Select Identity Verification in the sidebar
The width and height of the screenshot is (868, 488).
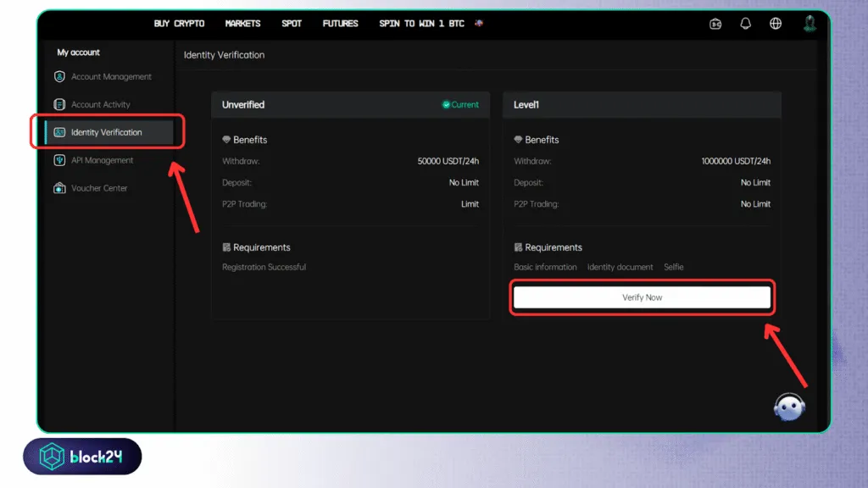pos(106,132)
